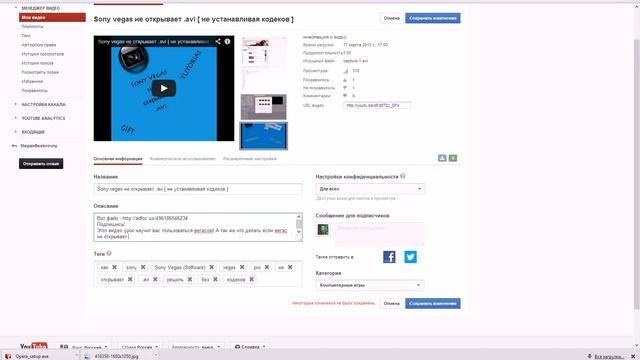Remove the 'не' tag
Screen dimensions: 640x360
(x=290, y=267)
